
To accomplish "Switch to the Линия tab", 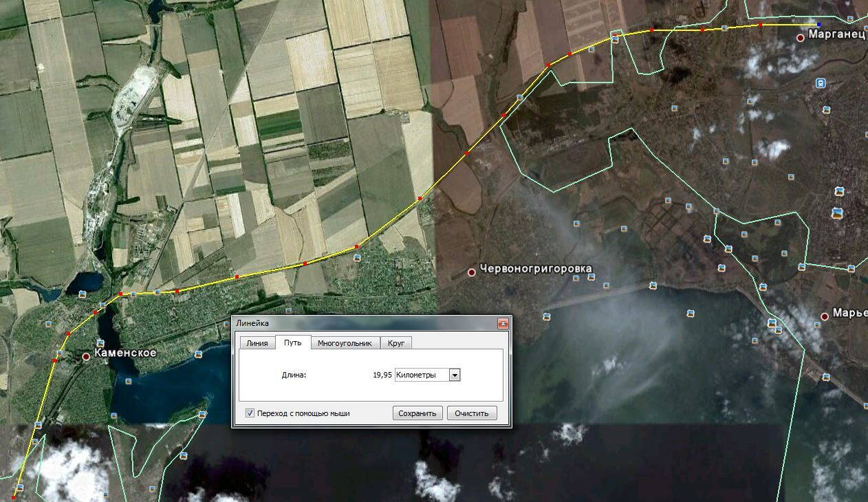I will [x=257, y=343].
